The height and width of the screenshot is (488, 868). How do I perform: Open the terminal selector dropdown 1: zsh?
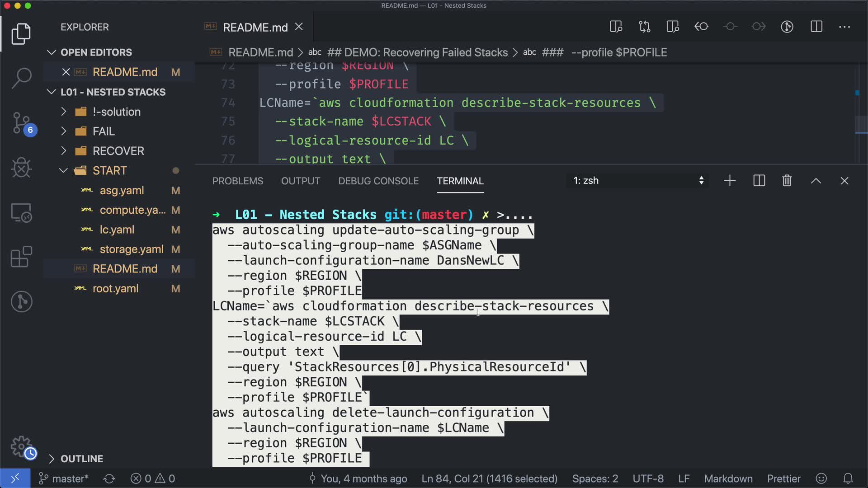click(637, 181)
